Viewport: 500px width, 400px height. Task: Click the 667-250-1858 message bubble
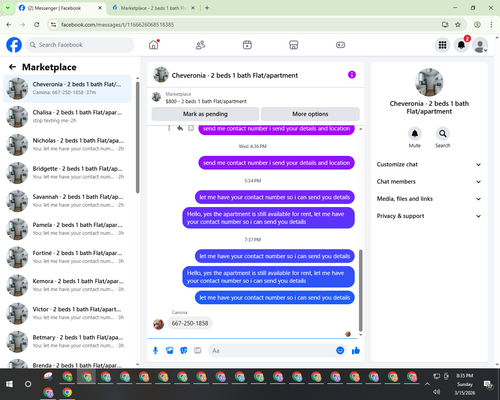[190, 323]
